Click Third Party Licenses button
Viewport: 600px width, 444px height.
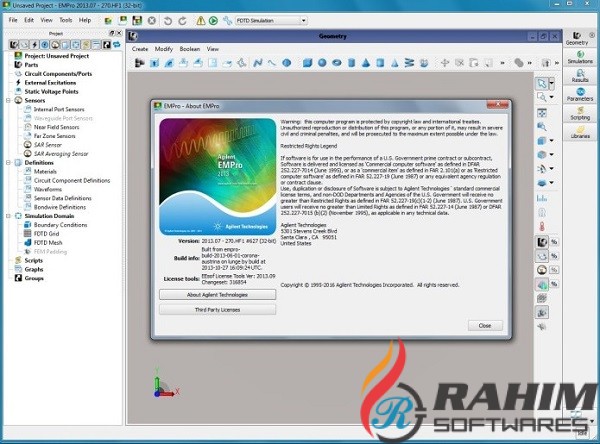click(x=217, y=310)
